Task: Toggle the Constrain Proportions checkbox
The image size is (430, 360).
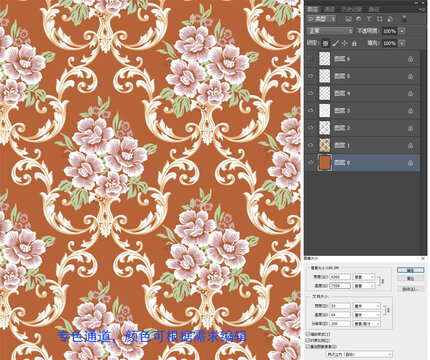Action: click(x=308, y=340)
